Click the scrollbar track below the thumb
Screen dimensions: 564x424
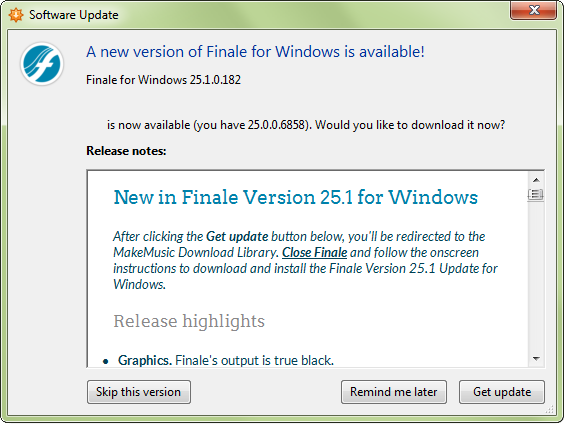pos(536,277)
